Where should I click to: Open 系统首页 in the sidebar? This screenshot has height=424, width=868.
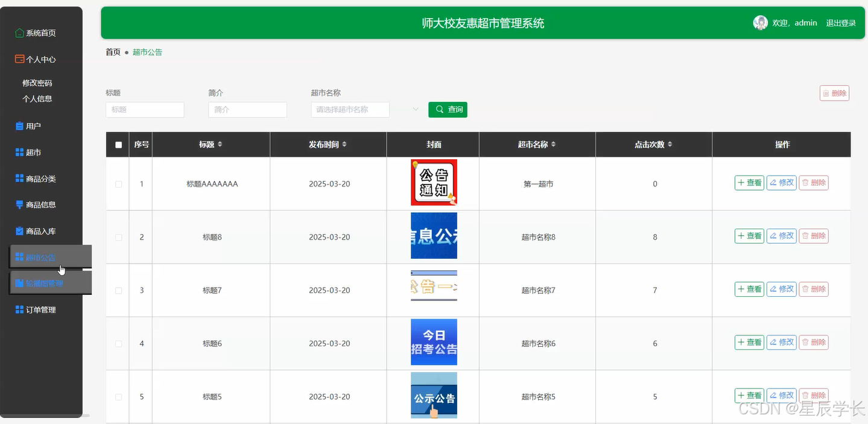(41, 33)
